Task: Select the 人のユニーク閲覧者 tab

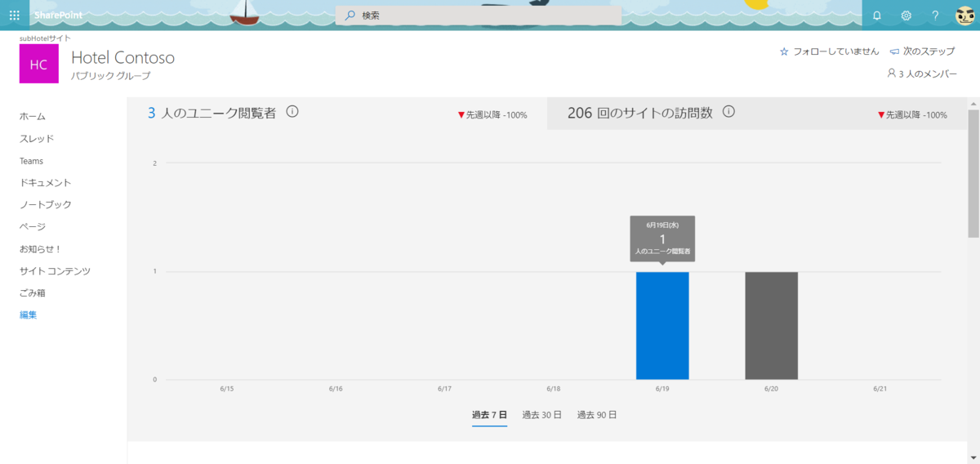Action: (x=337, y=114)
